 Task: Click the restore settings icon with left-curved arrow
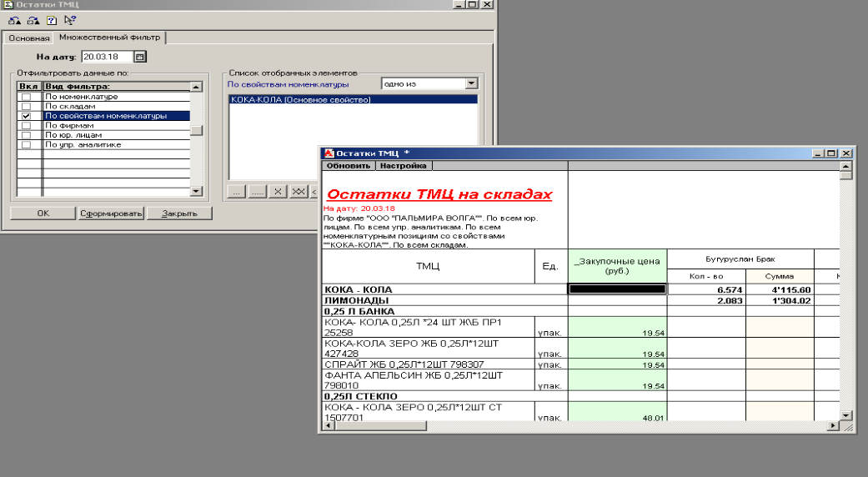(14, 21)
